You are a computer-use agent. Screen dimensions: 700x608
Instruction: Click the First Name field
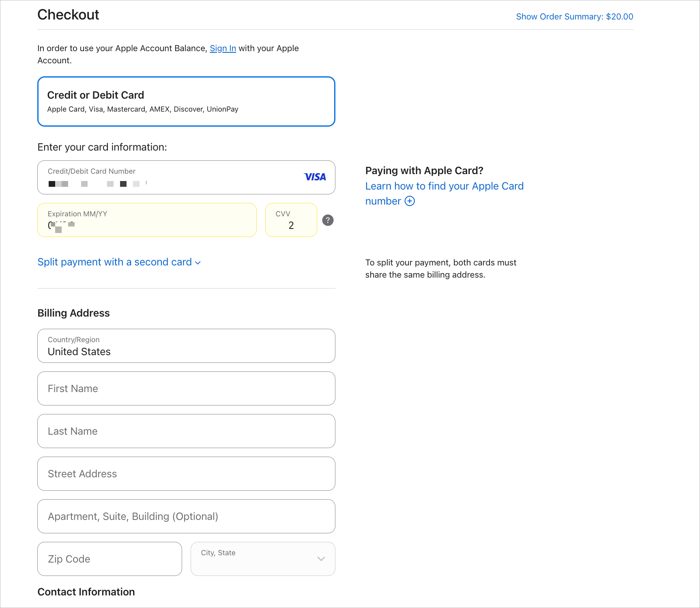click(x=186, y=388)
